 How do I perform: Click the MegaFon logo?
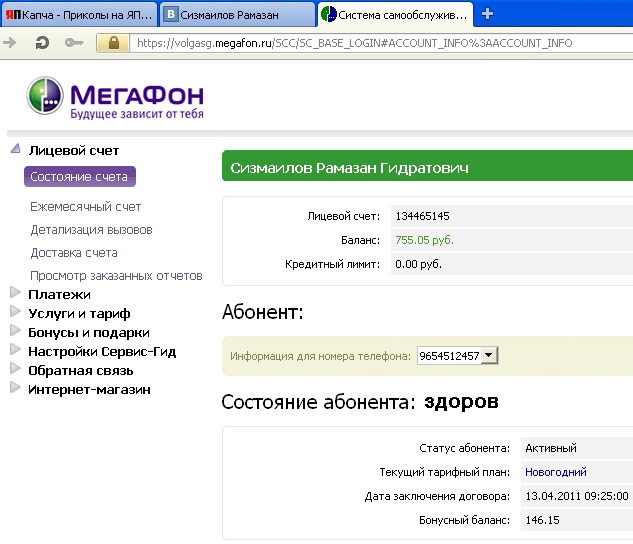click(x=115, y=97)
